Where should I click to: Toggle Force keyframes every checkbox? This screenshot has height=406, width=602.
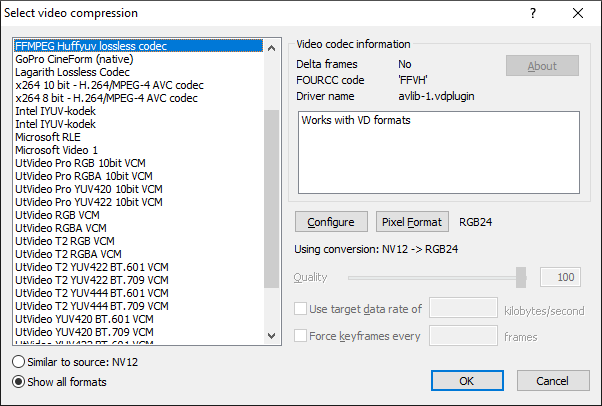301,336
